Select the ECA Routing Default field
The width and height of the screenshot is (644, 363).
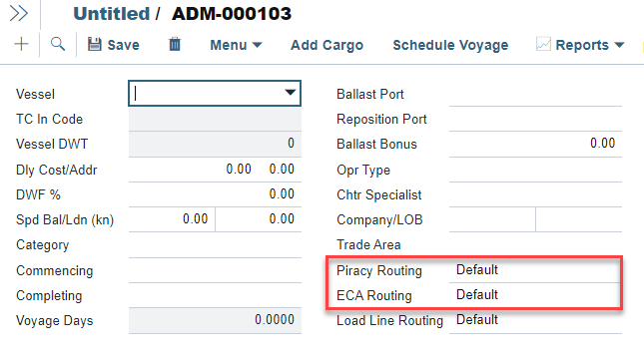[535, 295]
